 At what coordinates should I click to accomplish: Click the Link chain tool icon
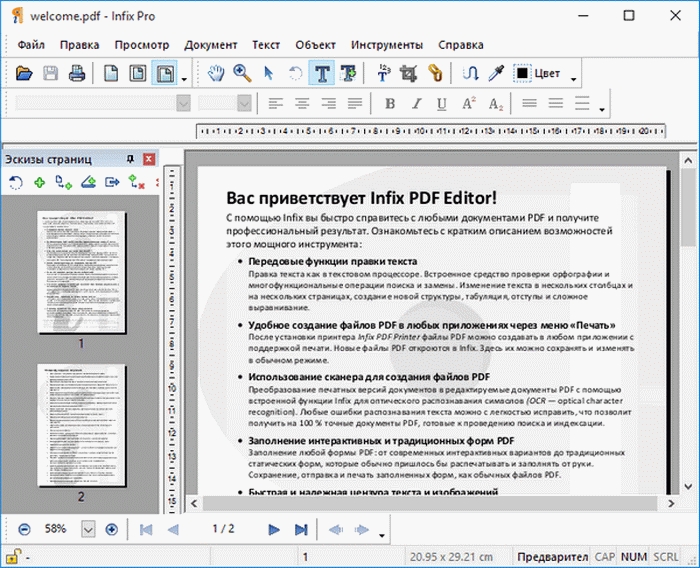click(434, 73)
